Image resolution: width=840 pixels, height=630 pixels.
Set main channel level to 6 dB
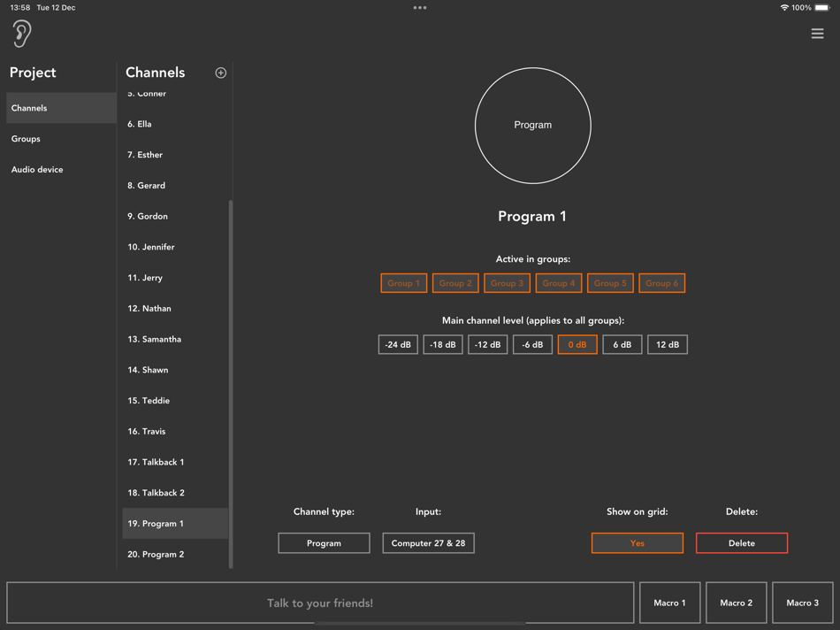click(x=622, y=344)
